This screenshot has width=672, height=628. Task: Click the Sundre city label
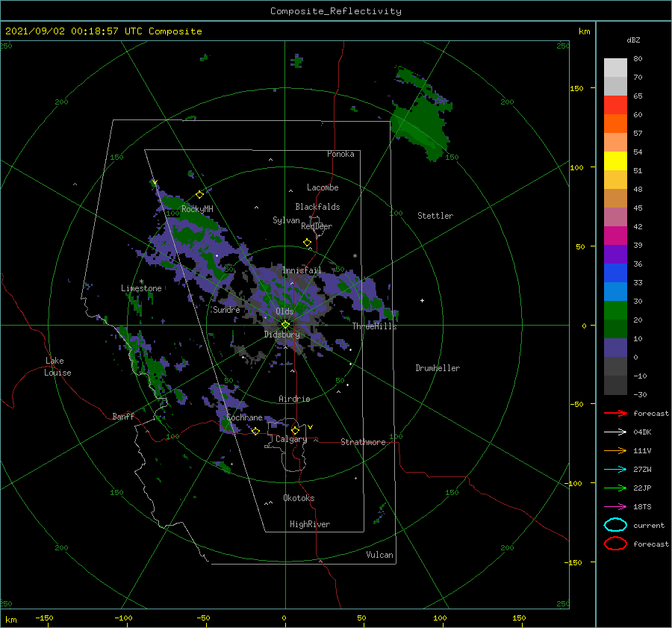pos(226,310)
